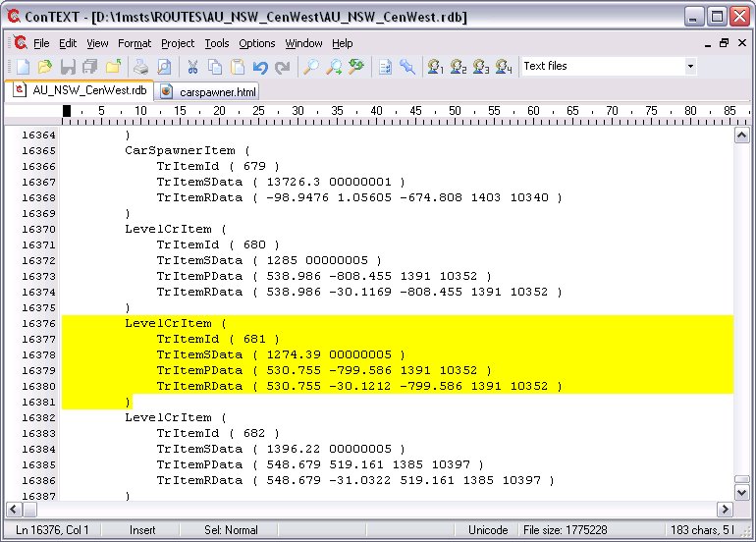Run user command 2 icon
The width and height of the screenshot is (756, 542).
click(x=459, y=67)
